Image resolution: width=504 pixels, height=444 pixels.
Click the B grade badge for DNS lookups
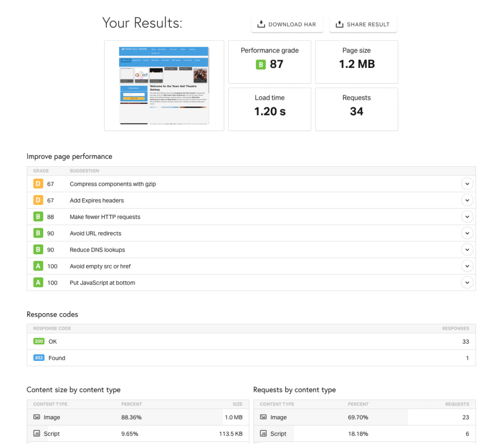tap(38, 249)
